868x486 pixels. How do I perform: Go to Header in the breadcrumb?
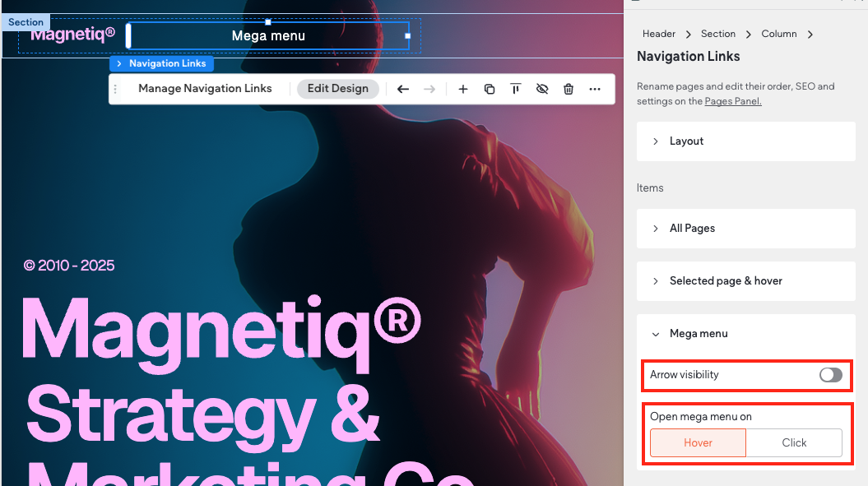pyautogui.click(x=658, y=34)
